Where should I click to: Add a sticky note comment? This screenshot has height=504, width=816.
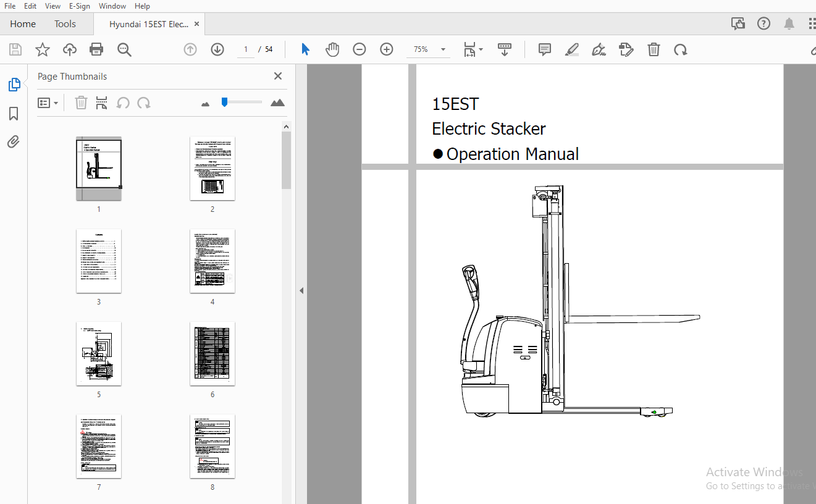tap(545, 49)
